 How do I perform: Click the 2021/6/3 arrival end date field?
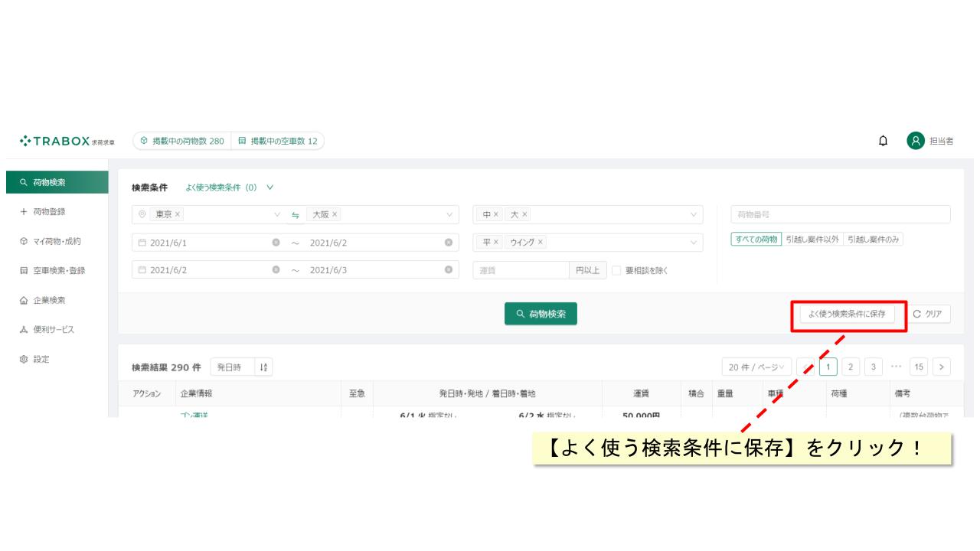381,270
